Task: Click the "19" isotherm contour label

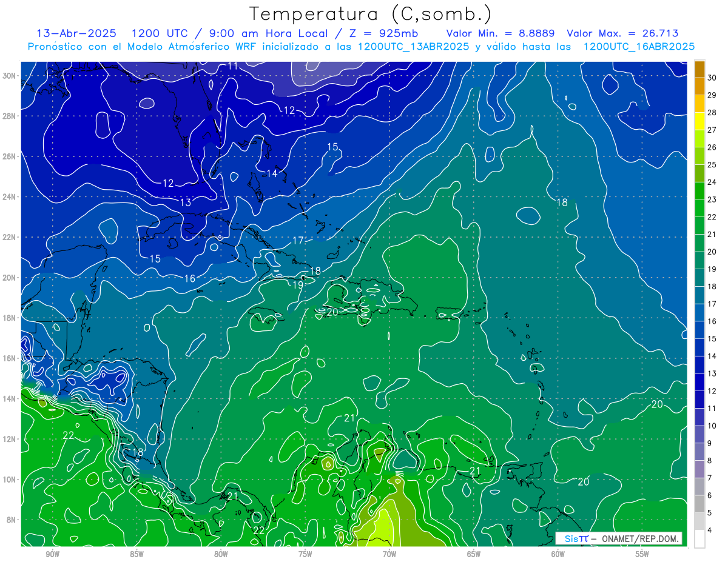Action: point(298,285)
